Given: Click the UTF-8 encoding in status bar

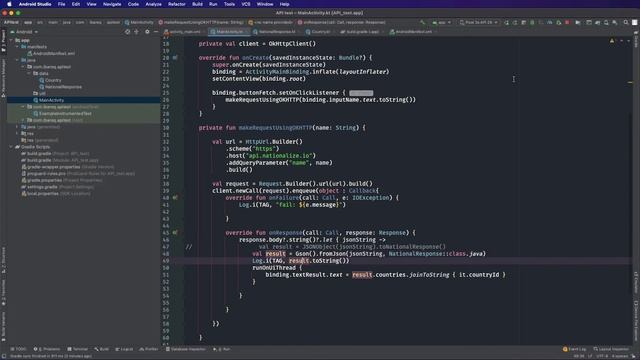Looking at the screenshot, I should click(x=602, y=356).
